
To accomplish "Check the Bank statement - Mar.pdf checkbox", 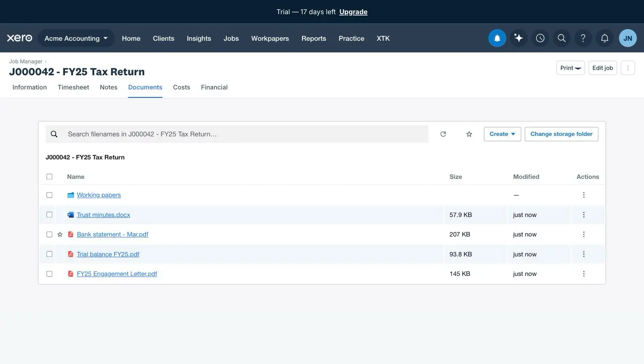I will point(49,234).
